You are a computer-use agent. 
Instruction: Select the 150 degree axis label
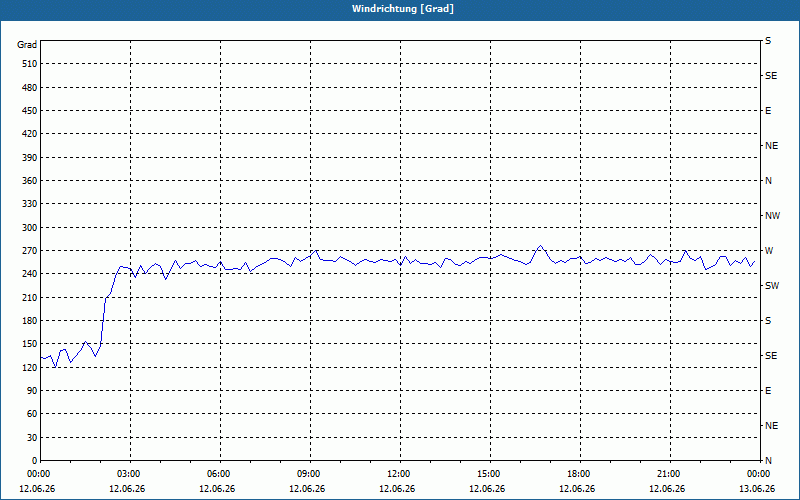tap(30, 344)
